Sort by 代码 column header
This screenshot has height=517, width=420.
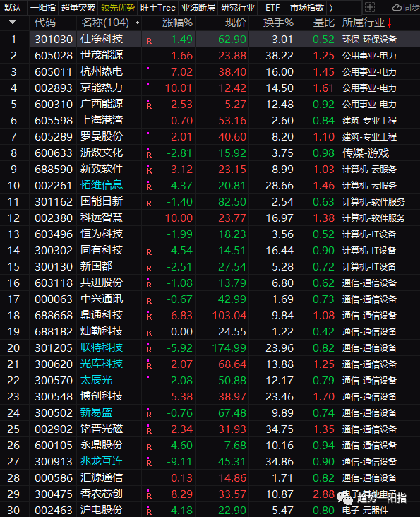coord(45,23)
